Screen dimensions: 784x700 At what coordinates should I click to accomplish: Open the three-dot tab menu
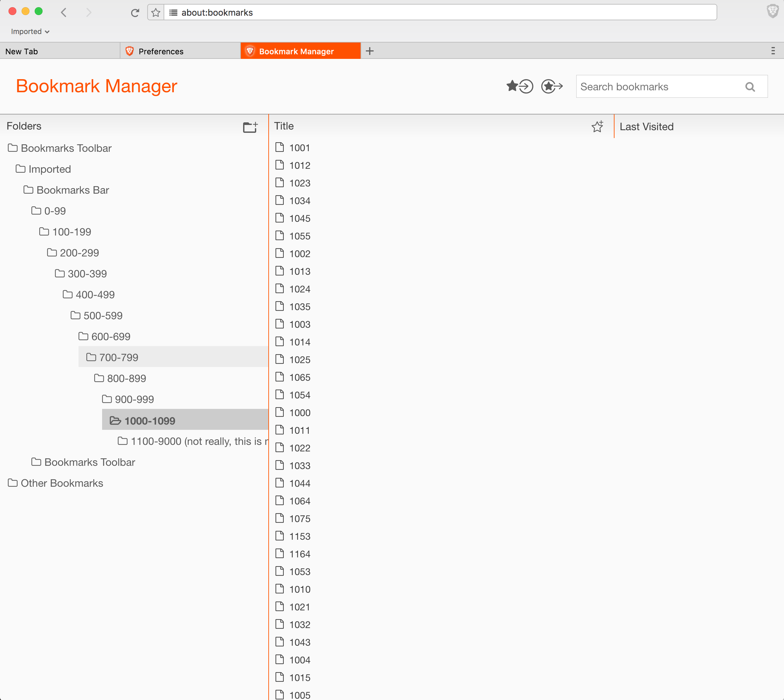[x=773, y=51]
